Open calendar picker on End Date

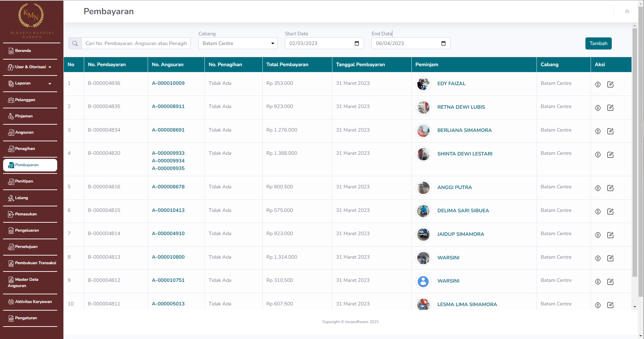pos(443,43)
